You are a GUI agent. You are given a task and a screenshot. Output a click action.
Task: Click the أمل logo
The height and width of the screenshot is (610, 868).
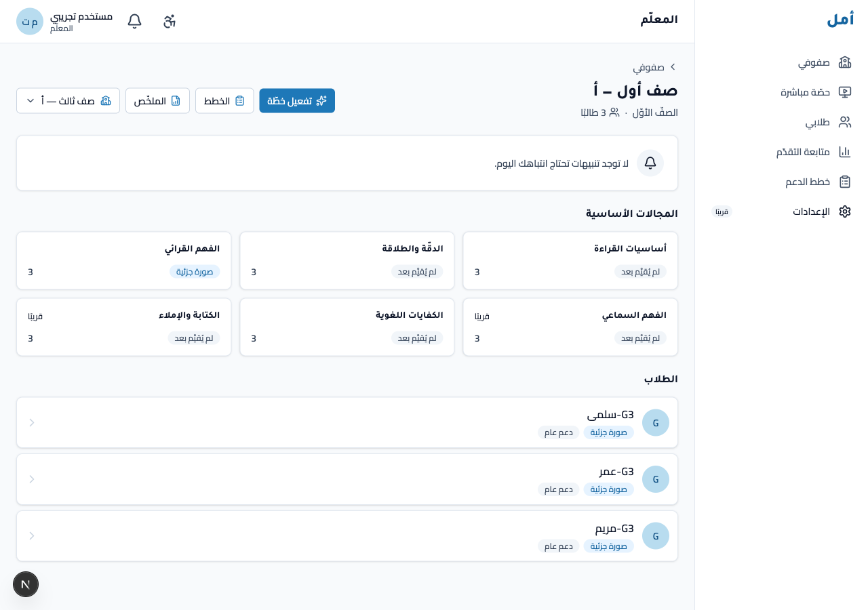(x=840, y=19)
